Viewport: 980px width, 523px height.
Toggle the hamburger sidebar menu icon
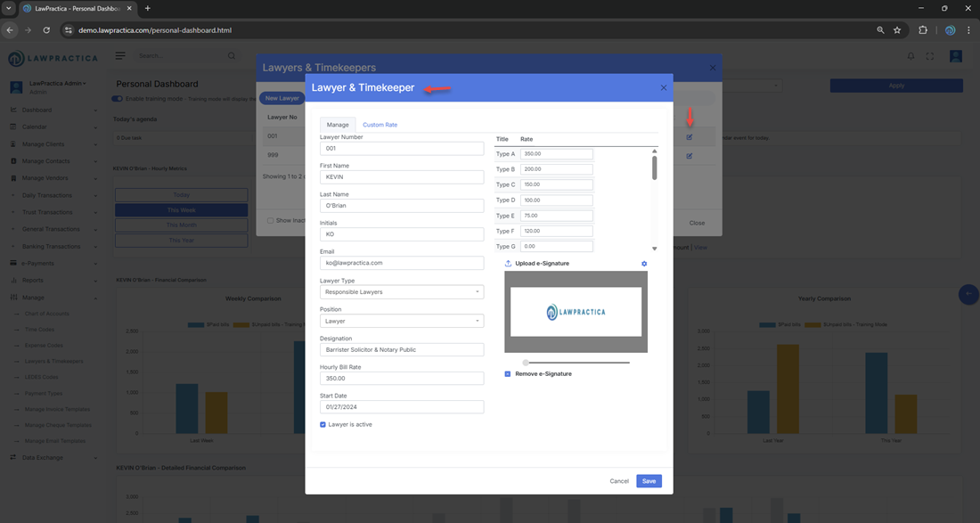pos(120,56)
